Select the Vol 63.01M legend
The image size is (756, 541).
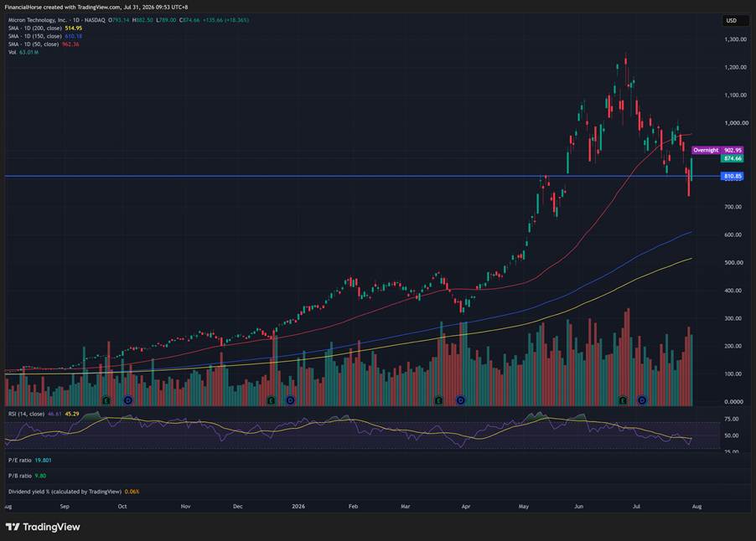(x=23, y=52)
